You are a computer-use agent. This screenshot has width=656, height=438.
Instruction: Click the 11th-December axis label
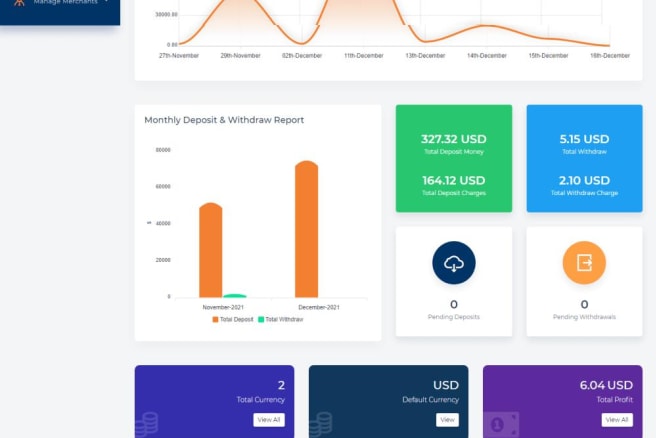(364, 56)
